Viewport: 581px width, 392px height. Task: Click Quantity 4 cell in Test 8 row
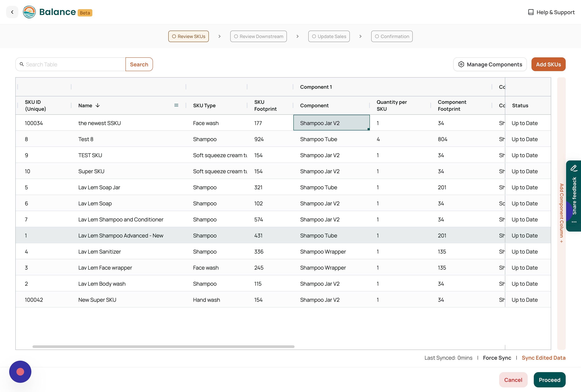click(x=400, y=139)
